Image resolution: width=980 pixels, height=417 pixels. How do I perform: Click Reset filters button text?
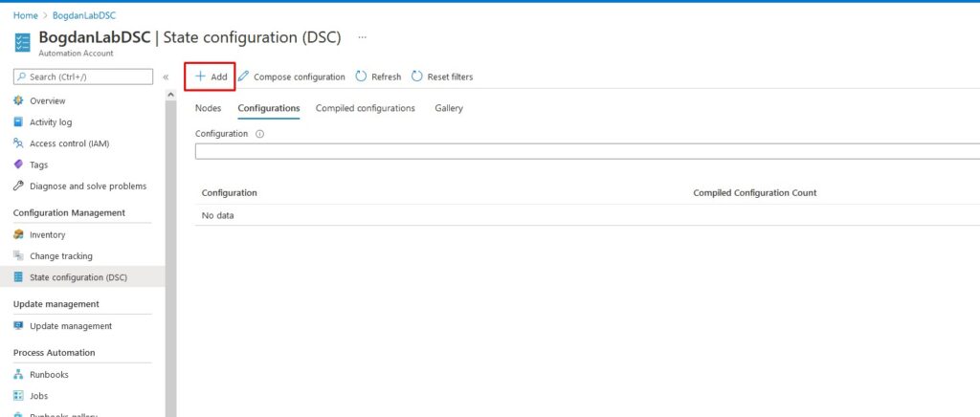tap(450, 77)
